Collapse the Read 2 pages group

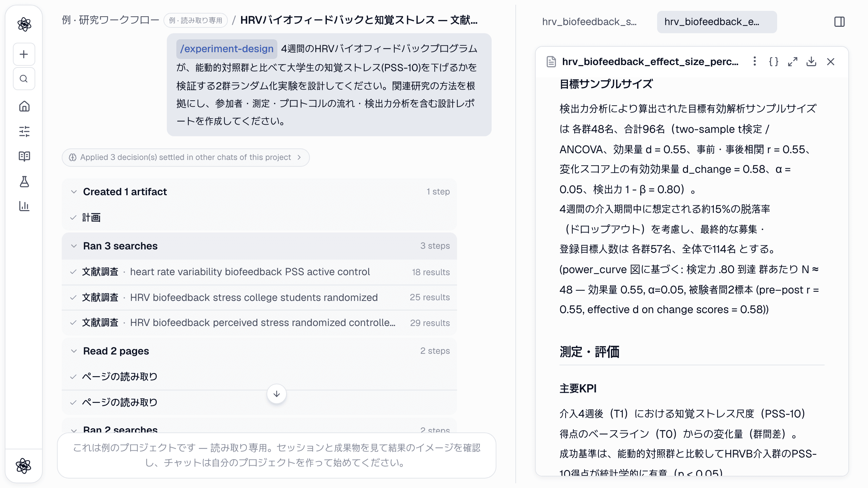pyautogui.click(x=259, y=351)
